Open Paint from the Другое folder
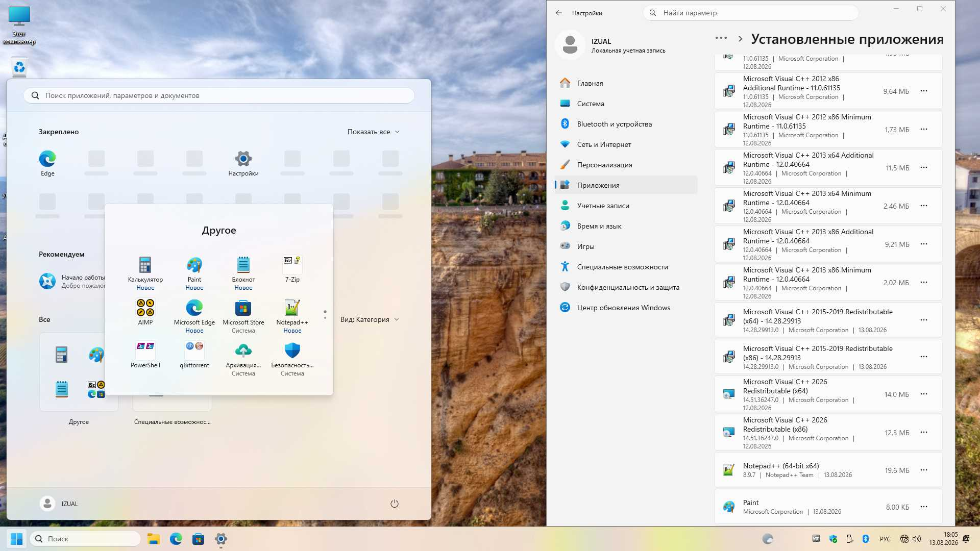This screenshot has width=980, height=551. (x=194, y=273)
